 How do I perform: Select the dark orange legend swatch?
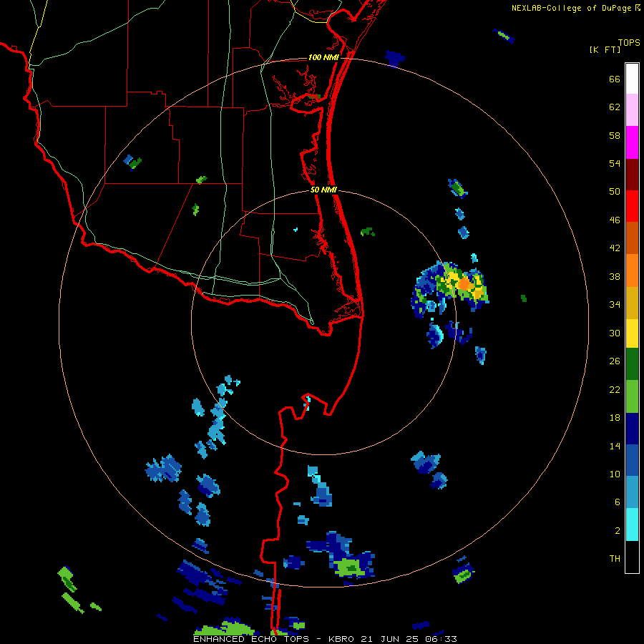click(x=632, y=238)
